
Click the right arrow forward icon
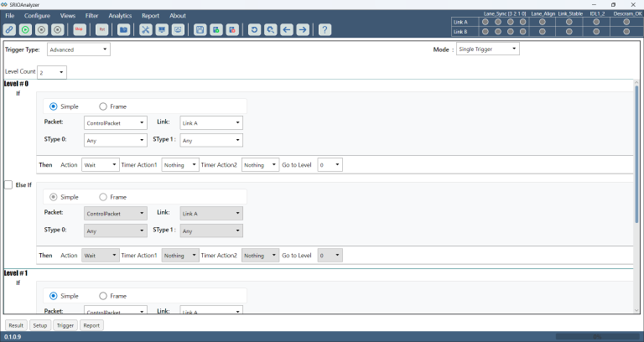click(303, 29)
